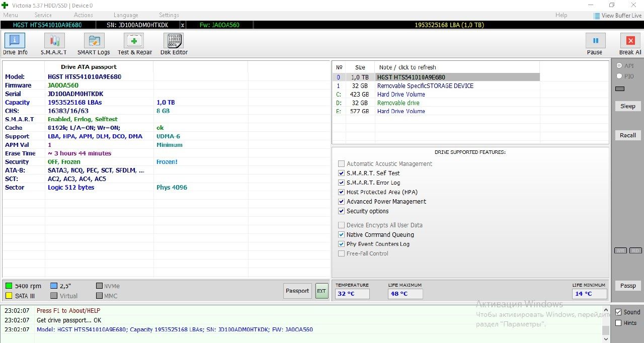Toggle Phy Event Counters Log checkbox
Viewport: 644px width, 343px height.
coord(342,244)
